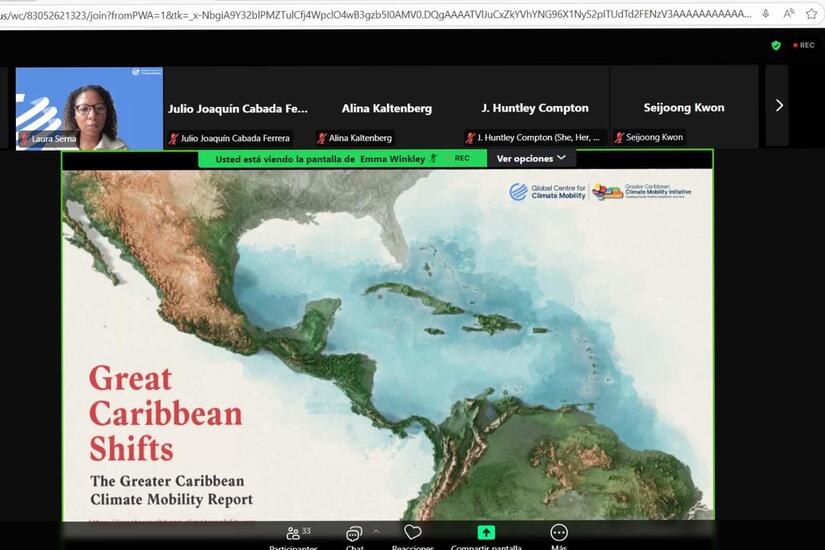Click Seijoong Kwon's muted microphone icon

pyautogui.click(x=619, y=138)
